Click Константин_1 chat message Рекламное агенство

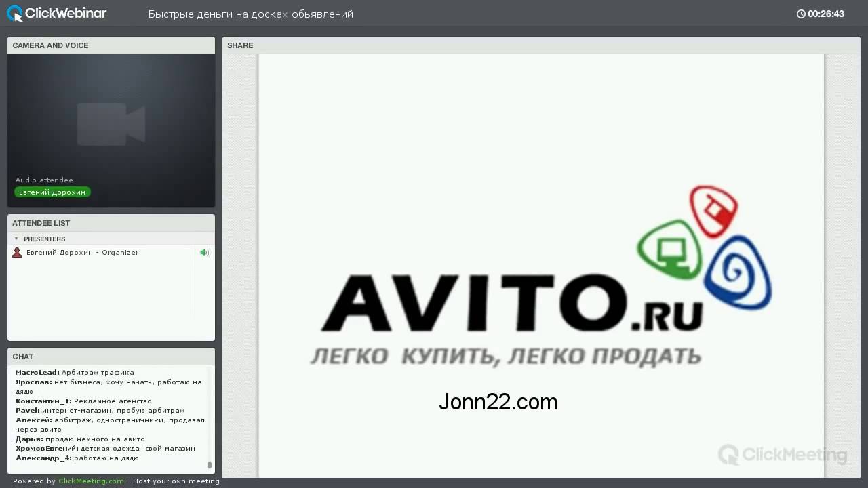click(x=83, y=401)
